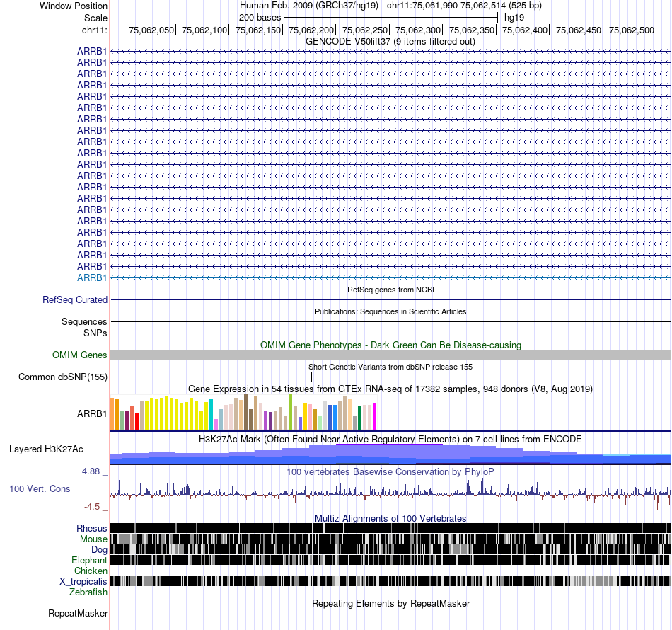Click the Elephant species label
The image size is (672, 630).
click(x=89, y=561)
